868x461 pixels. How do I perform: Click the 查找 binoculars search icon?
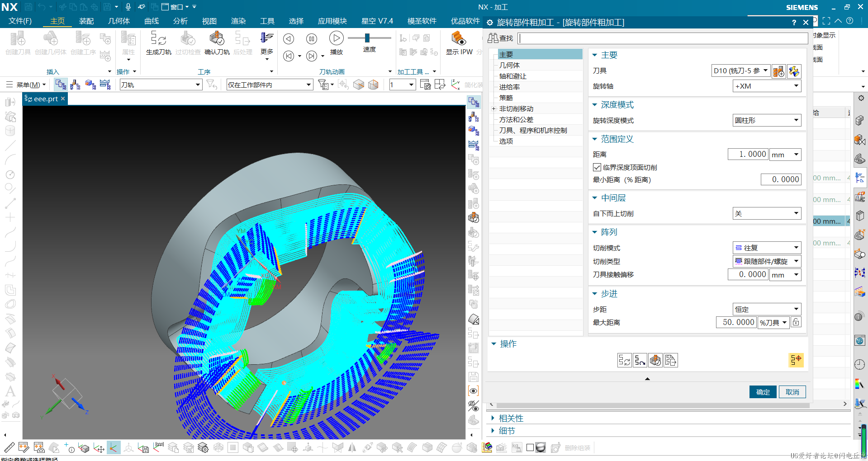click(493, 38)
